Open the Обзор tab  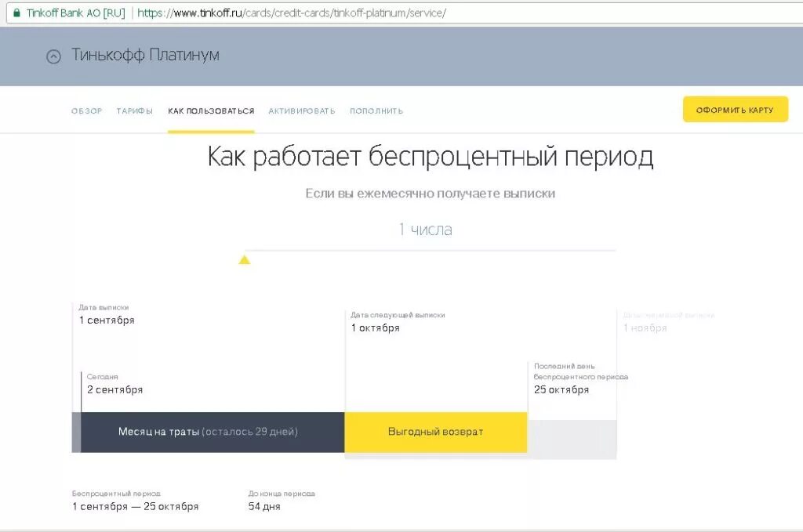click(x=86, y=111)
